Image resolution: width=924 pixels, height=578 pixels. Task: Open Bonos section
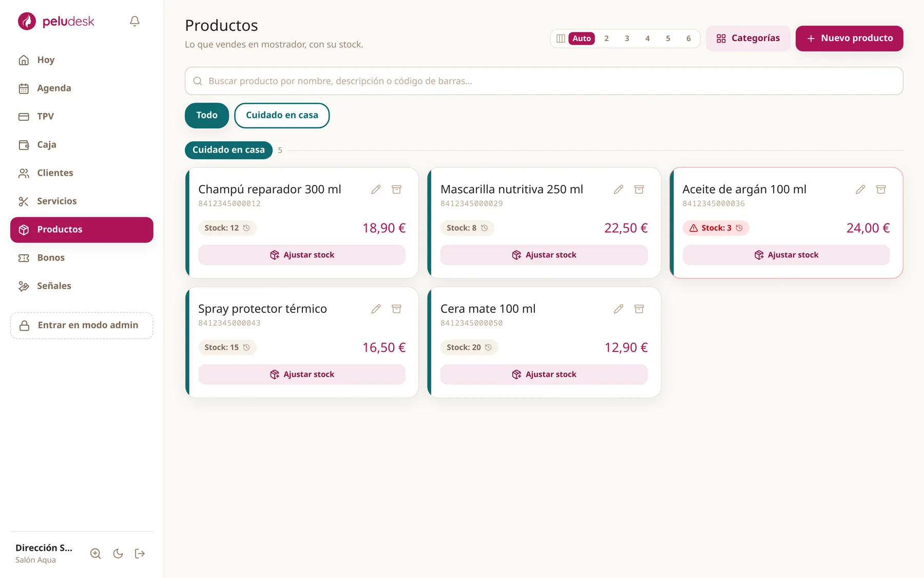coord(82,258)
